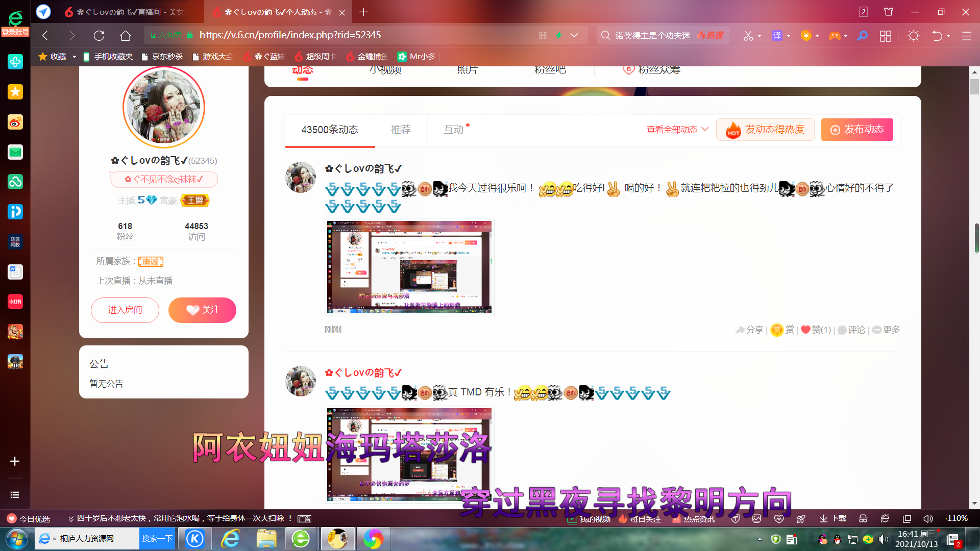Open the Mr小多 bookmark
Screen dimensions: 980x551
pos(416,57)
